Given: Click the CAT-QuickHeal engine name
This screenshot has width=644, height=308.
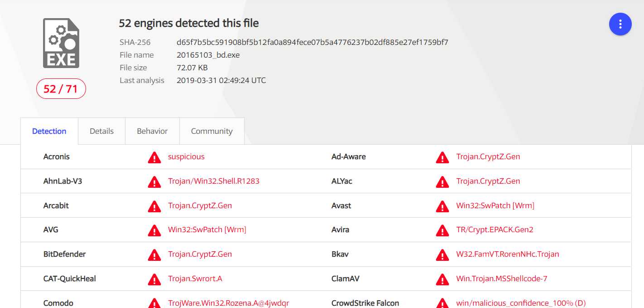Looking at the screenshot, I should 70,279.
